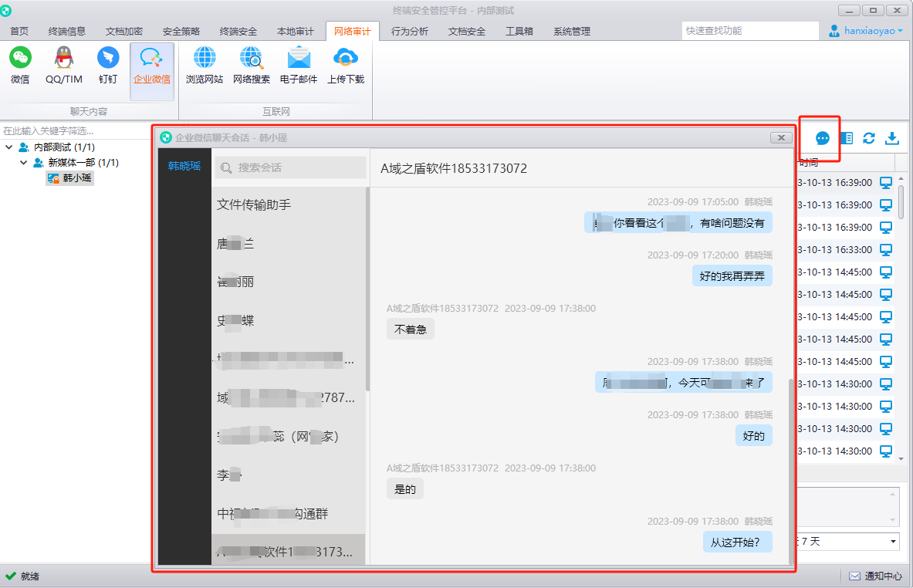
Task: Click the download export icon
Action: [x=891, y=138]
